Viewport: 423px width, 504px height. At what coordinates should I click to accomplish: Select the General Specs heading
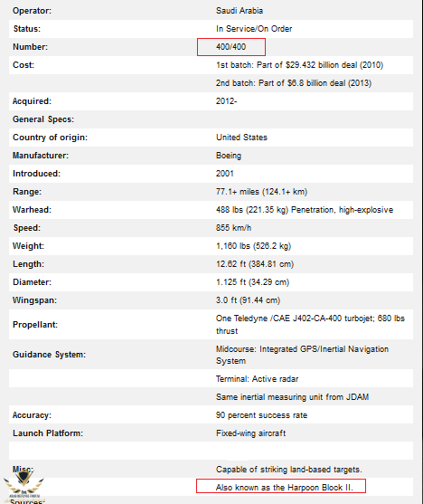[x=43, y=119]
